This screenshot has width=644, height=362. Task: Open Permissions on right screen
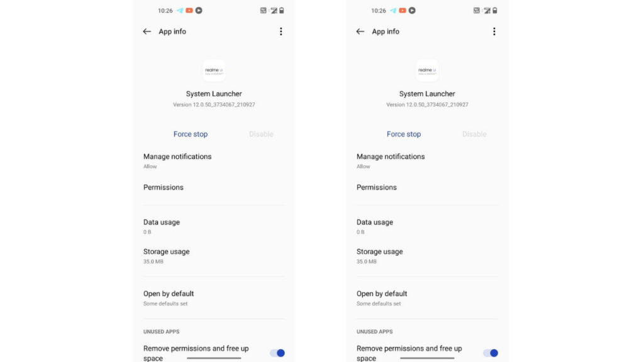427,187
